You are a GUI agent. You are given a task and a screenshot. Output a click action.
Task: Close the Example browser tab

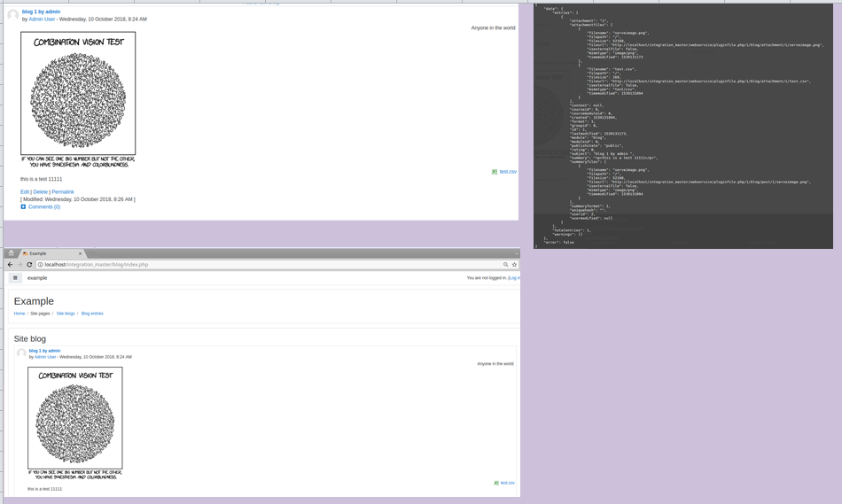point(80,253)
